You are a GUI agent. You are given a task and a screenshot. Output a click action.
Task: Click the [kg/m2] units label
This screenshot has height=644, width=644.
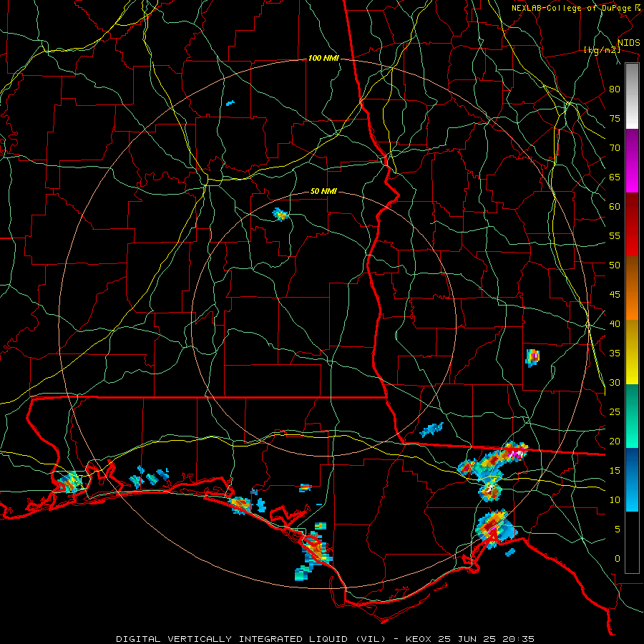(x=602, y=50)
